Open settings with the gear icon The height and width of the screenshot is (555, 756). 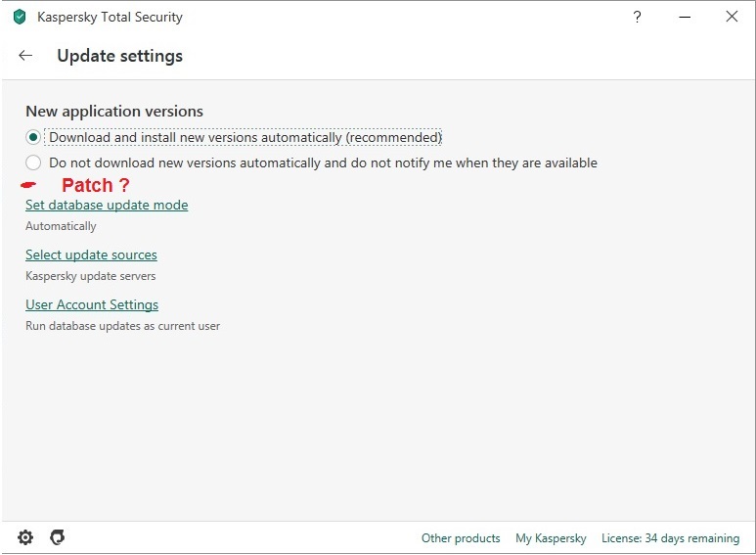coord(25,537)
